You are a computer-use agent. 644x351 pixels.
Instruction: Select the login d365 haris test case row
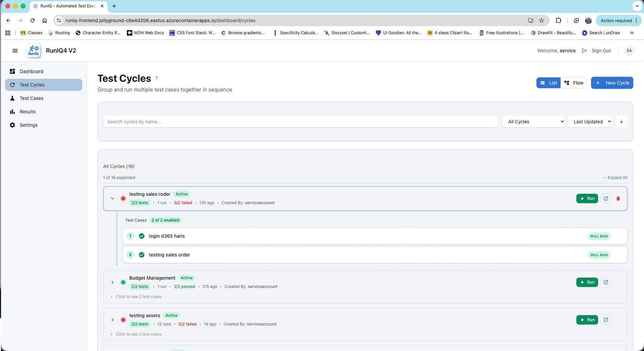[375, 236]
